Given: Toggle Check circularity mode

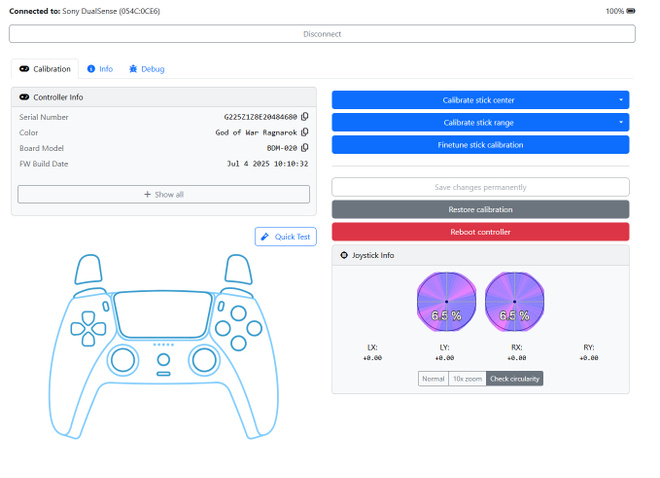Looking at the screenshot, I should click(514, 379).
